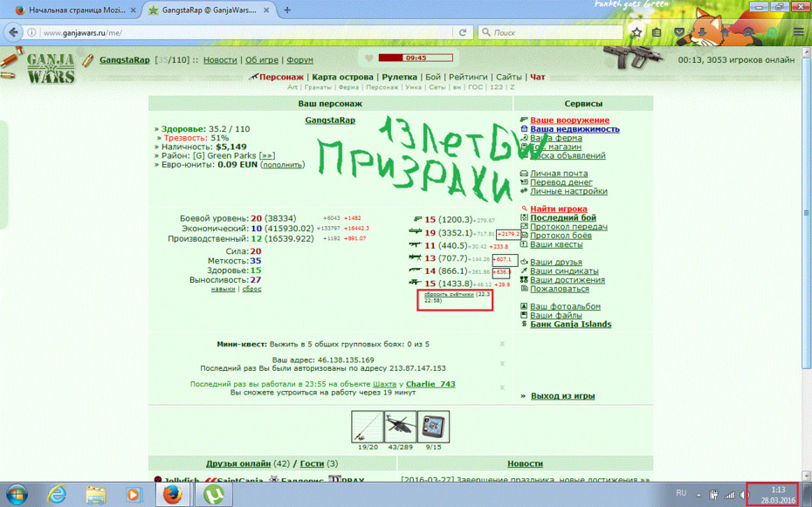Click the Ganja Wars logo
This screenshot has height=507, width=812.
click(x=51, y=68)
